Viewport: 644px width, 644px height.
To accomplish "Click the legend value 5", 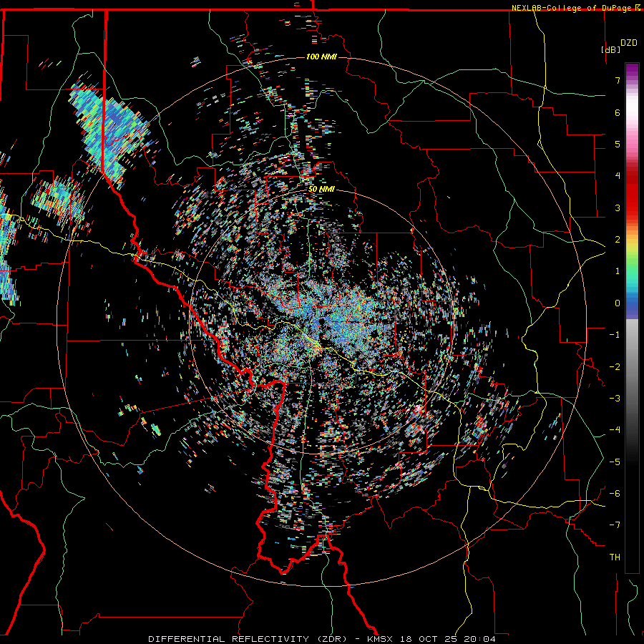I will pos(618,144).
